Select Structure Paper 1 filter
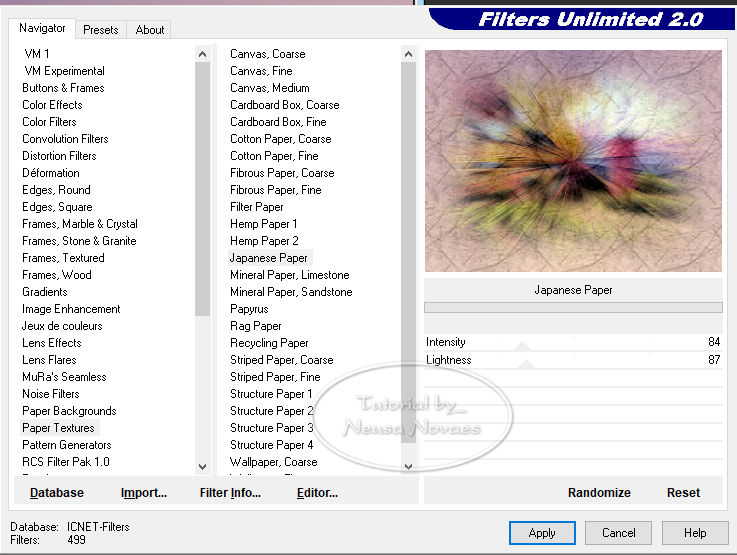This screenshot has height=555, width=737. [271, 394]
